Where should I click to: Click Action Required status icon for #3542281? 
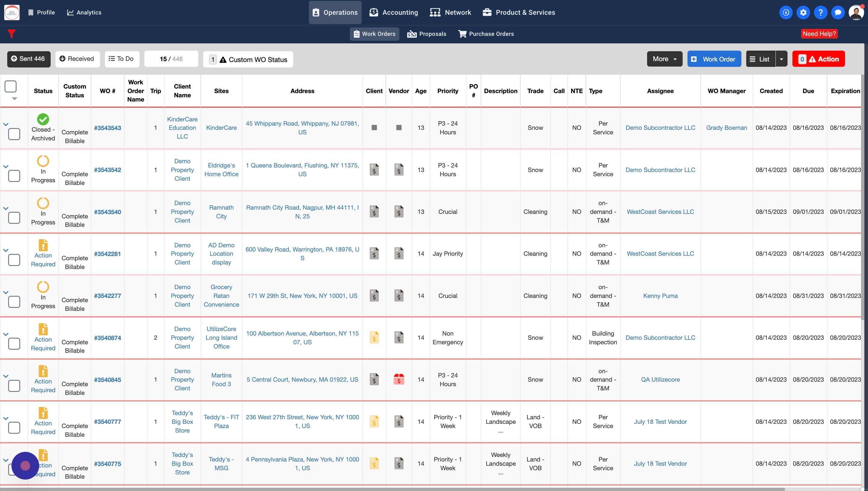pyautogui.click(x=43, y=245)
